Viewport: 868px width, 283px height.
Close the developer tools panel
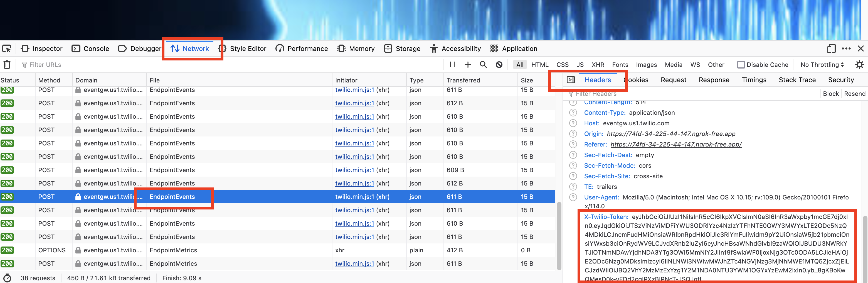860,48
